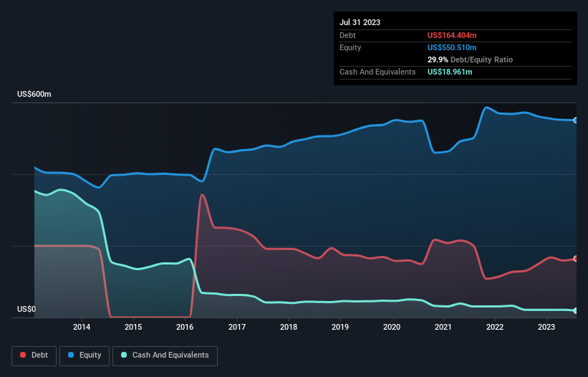The height and width of the screenshot is (377, 588).
Task: Toggle the Equity series legend button
Action: pos(85,355)
